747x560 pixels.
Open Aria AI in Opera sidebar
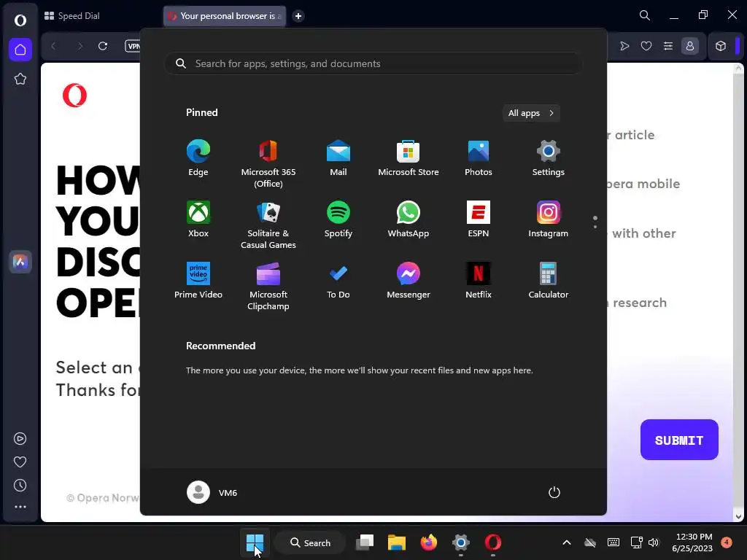click(x=20, y=262)
